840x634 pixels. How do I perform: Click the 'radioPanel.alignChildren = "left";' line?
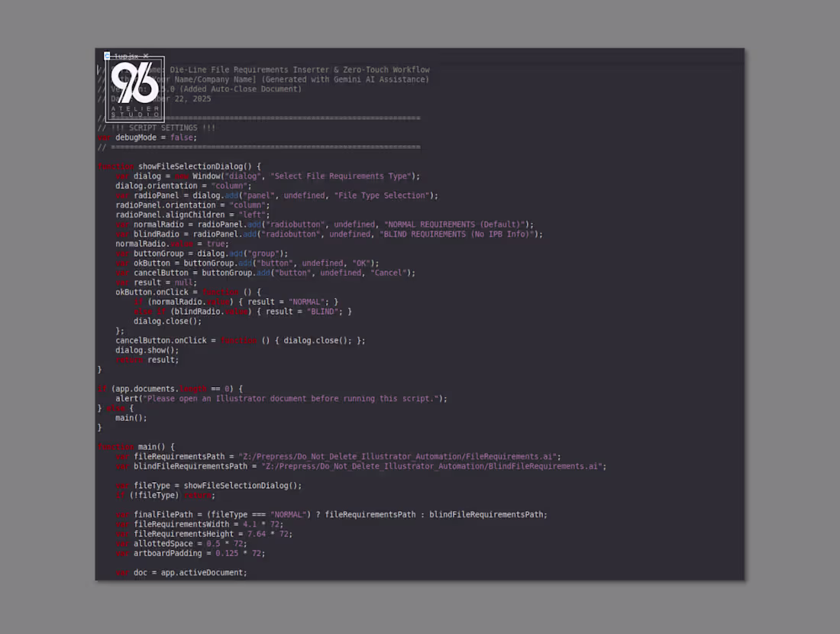click(192, 215)
